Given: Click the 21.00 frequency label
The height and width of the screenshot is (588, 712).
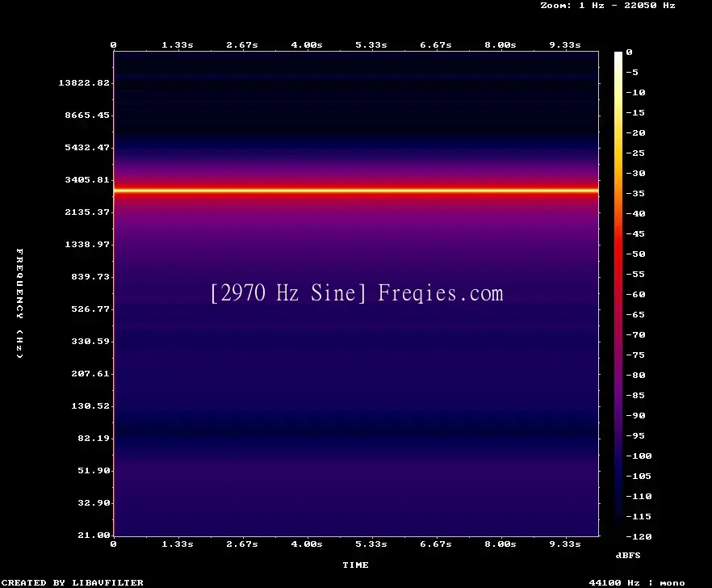Looking at the screenshot, I should (x=94, y=535).
